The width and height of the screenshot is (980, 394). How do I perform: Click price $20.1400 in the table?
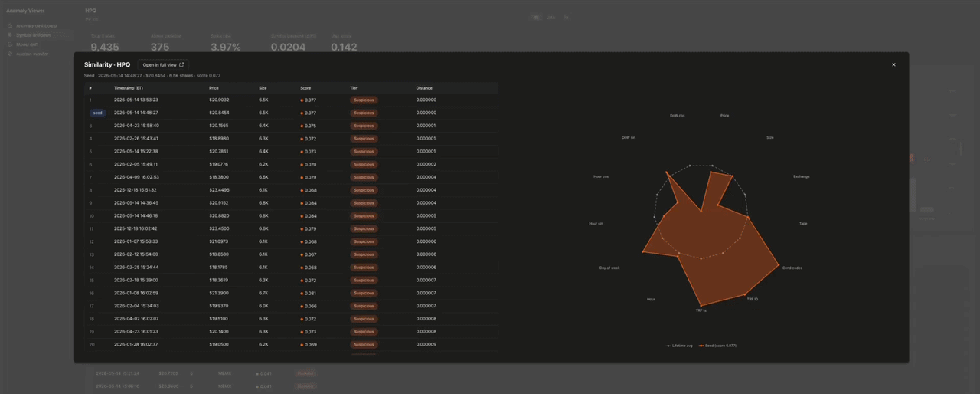point(218,332)
